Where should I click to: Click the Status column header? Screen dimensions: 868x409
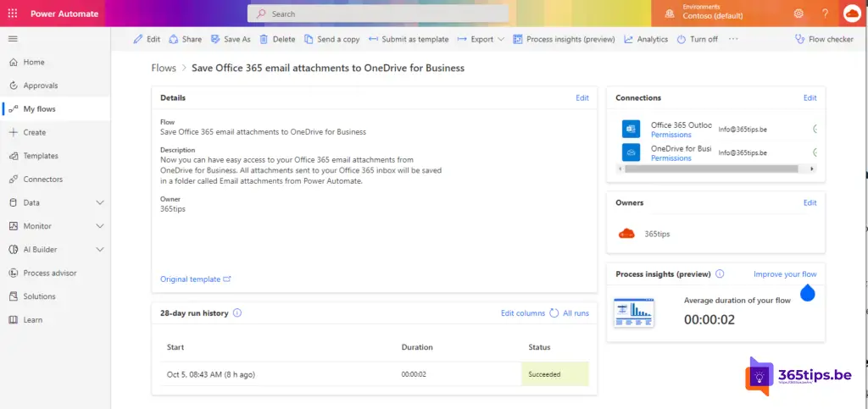coord(539,347)
